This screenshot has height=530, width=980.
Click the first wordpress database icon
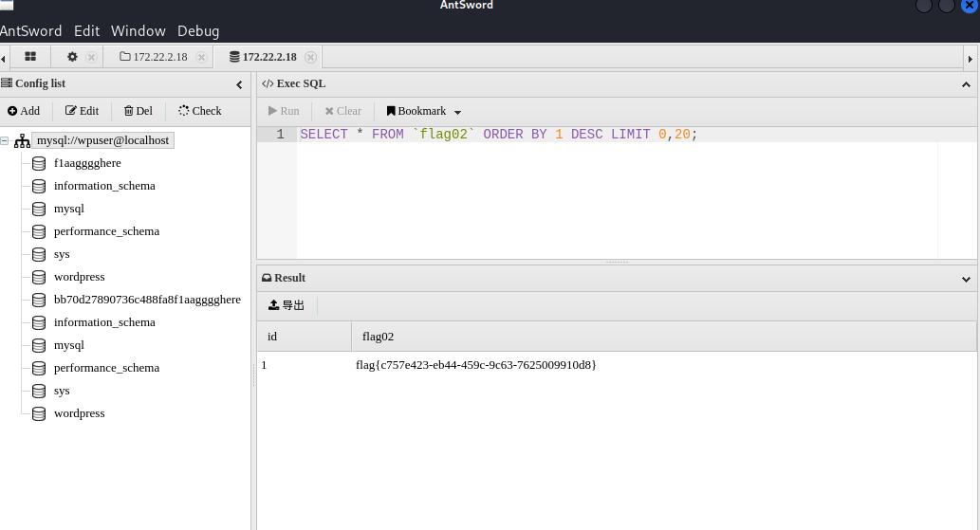coord(39,277)
